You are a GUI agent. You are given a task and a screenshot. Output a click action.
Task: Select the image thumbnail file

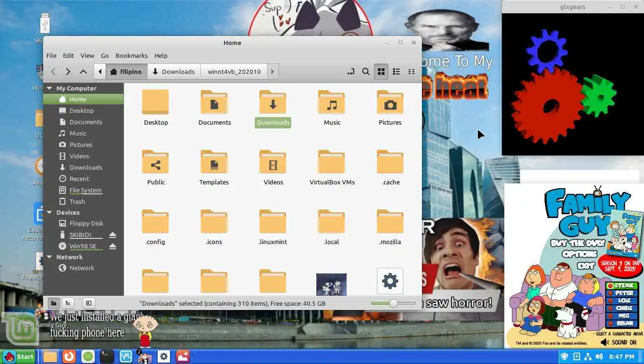331,284
